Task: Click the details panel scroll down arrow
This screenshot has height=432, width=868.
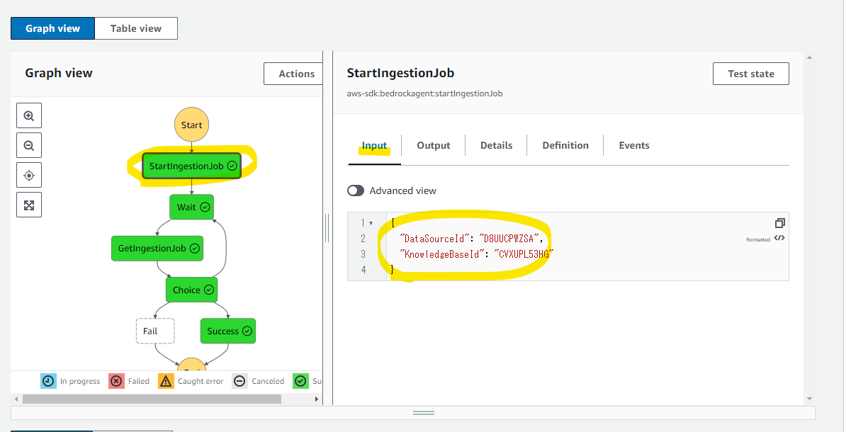Action: (809, 399)
